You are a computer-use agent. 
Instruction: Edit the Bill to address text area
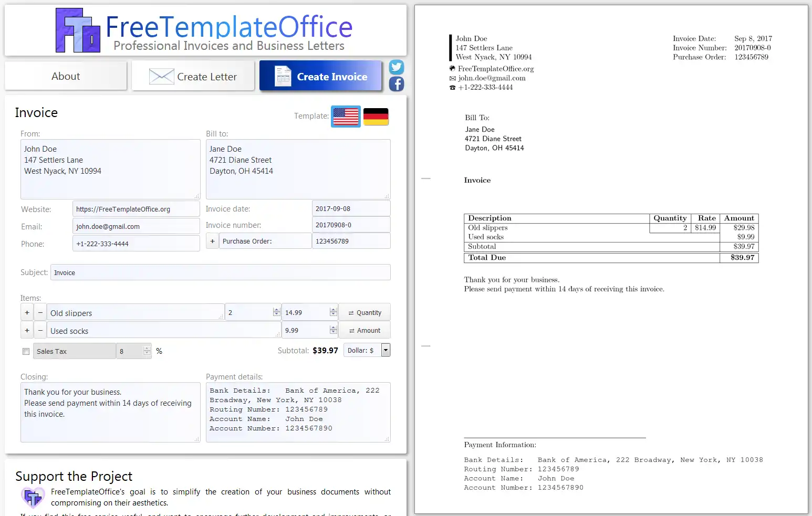298,169
